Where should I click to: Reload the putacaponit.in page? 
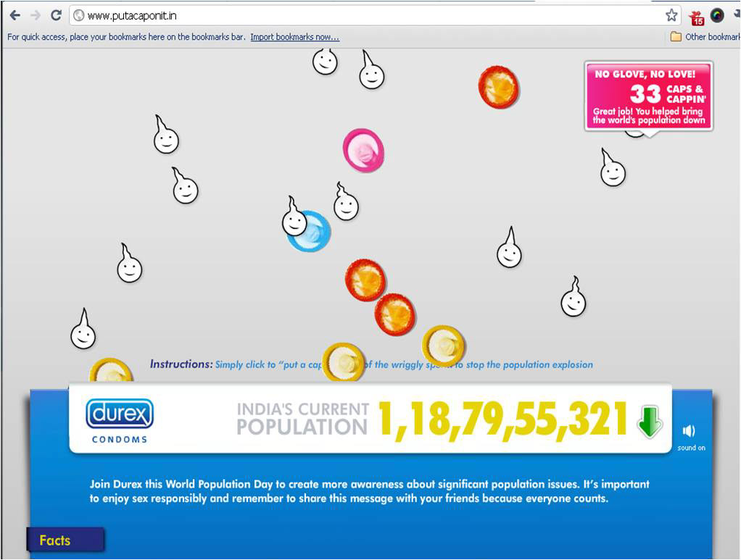[x=57, y=16]
